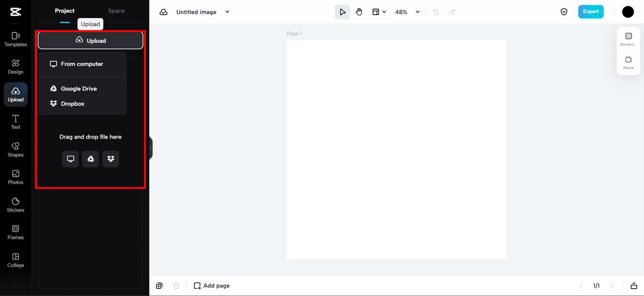Click the blank white canvas page

click(x=396, y=150)
